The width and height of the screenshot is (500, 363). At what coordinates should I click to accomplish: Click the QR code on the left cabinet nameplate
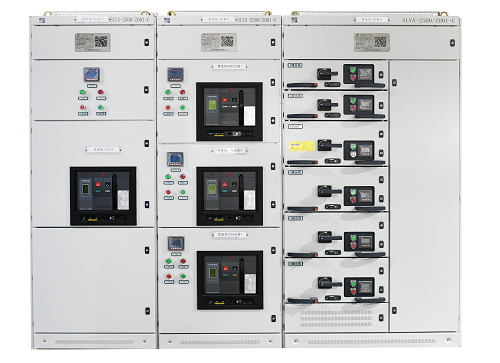tap(101, 42)
